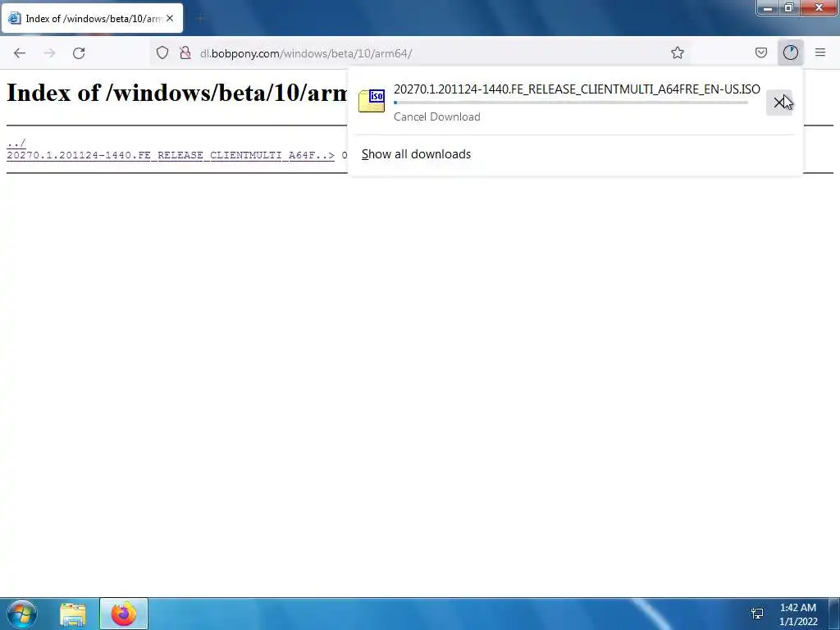Open Windows Explorer from taskbar
Viewport: 840px width, 630px height.
(x=73, y=614)
